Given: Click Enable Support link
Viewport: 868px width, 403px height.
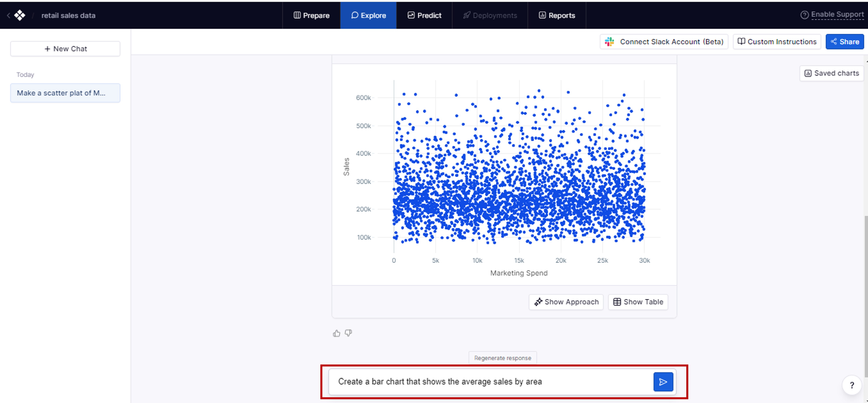Looking at the screenshot, I should point(837,14).
